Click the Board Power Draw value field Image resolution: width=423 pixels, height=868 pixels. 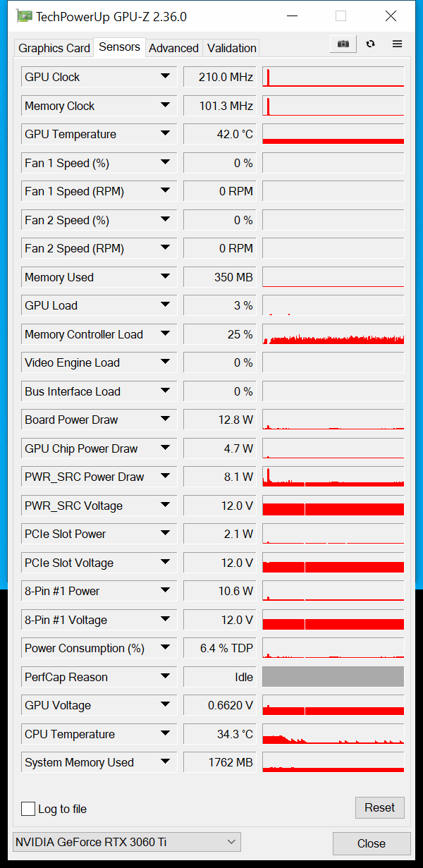click(x=220, y=420)
